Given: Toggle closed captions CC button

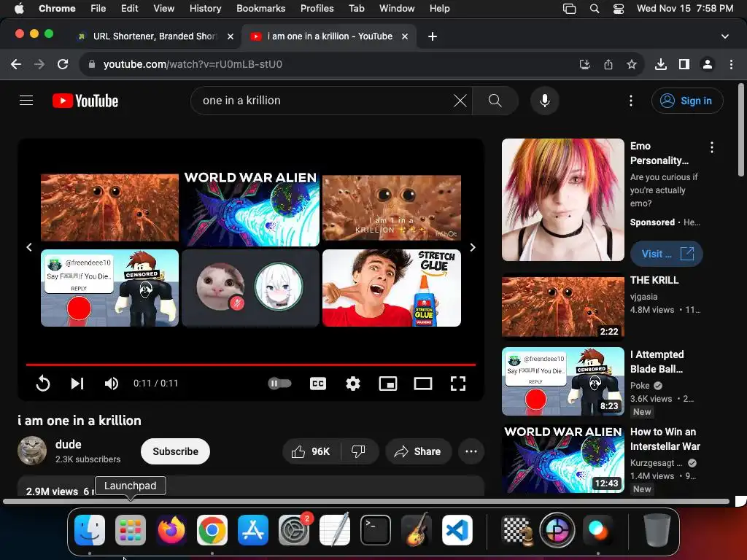Looking at the screenshot, I should pos(318,384).
